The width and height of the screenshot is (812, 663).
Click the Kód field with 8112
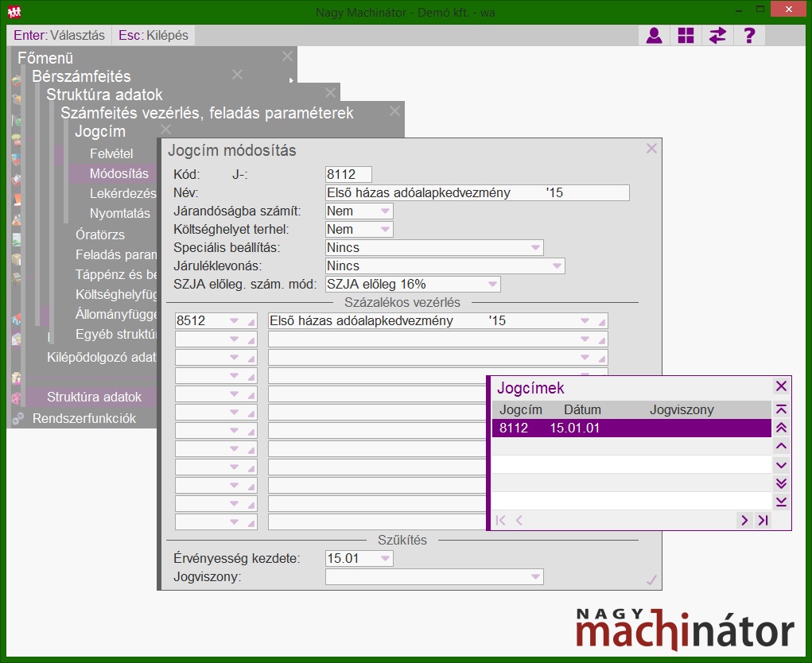[348, 174]
